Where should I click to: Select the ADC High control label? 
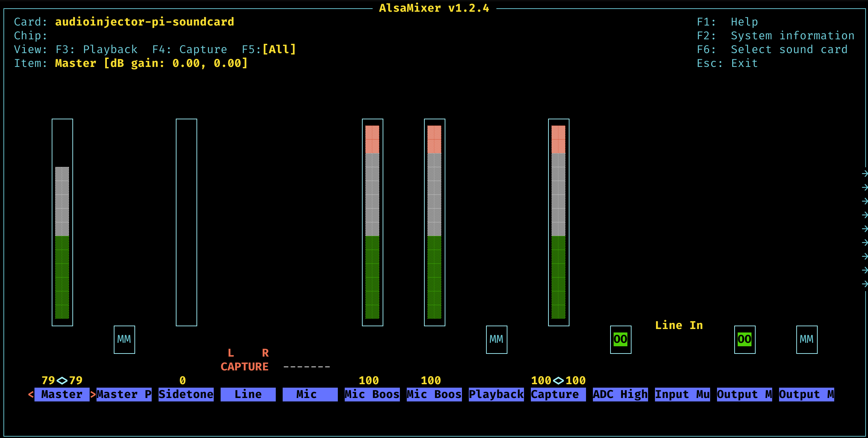[620, 394]
